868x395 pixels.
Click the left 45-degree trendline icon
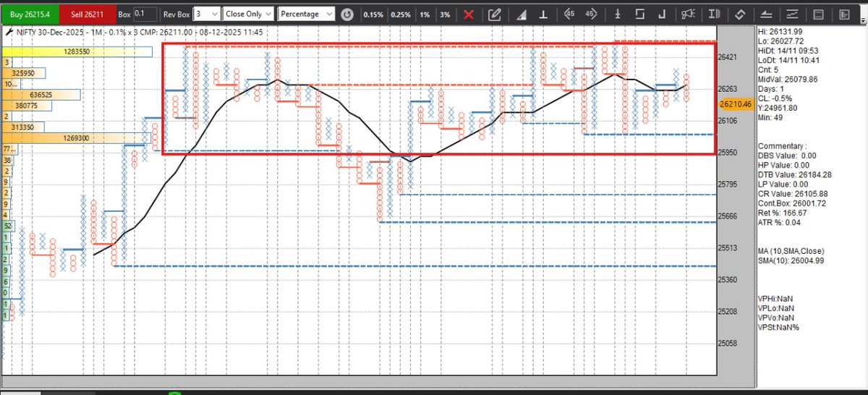coord(569,14)
